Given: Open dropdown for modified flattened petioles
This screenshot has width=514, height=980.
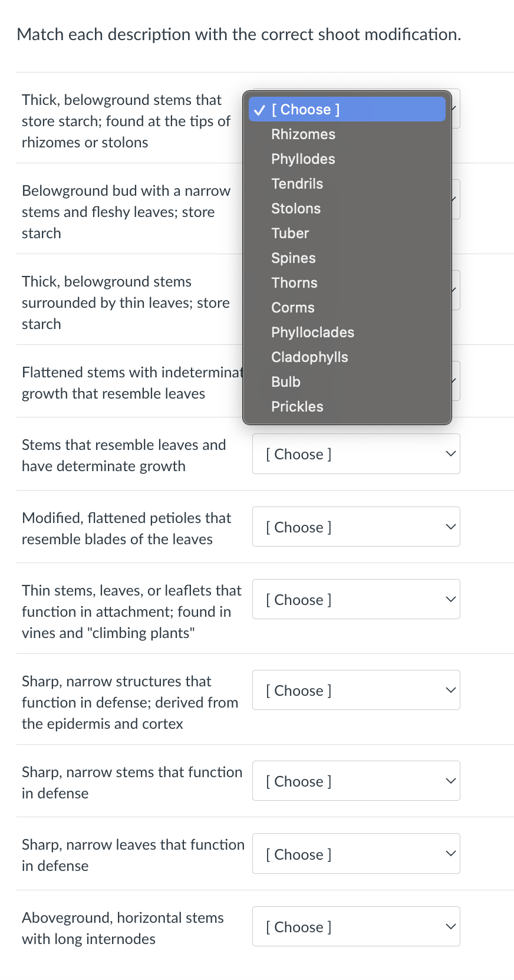Looking at the screenshot, I should [x=356, y=527].
